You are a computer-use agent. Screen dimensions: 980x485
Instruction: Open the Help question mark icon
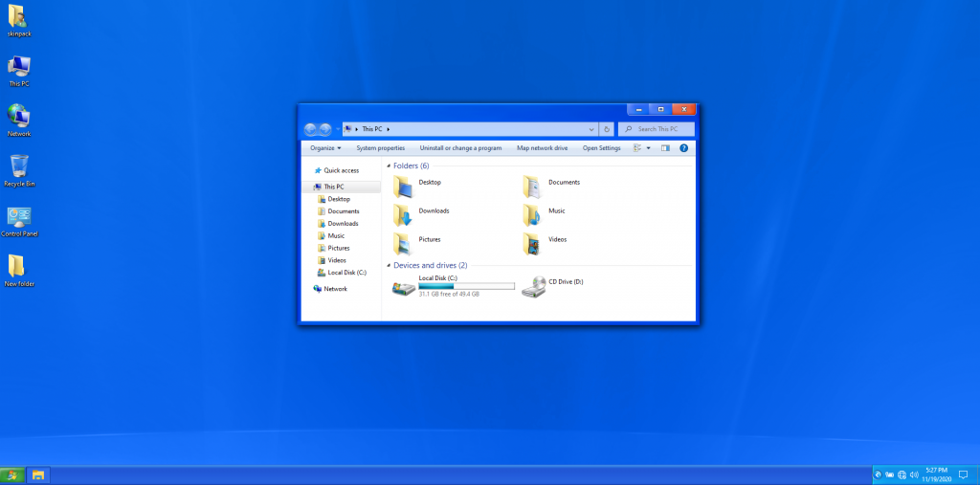[x=684, y=148]
